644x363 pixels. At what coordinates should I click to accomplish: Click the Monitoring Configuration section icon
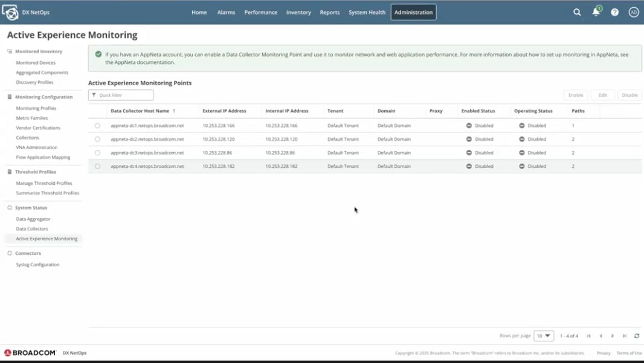pos(10,97)
